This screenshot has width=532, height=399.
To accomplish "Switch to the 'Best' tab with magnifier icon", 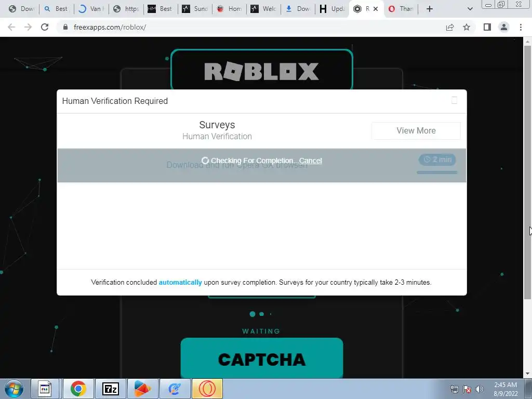I will click(56, 9).
